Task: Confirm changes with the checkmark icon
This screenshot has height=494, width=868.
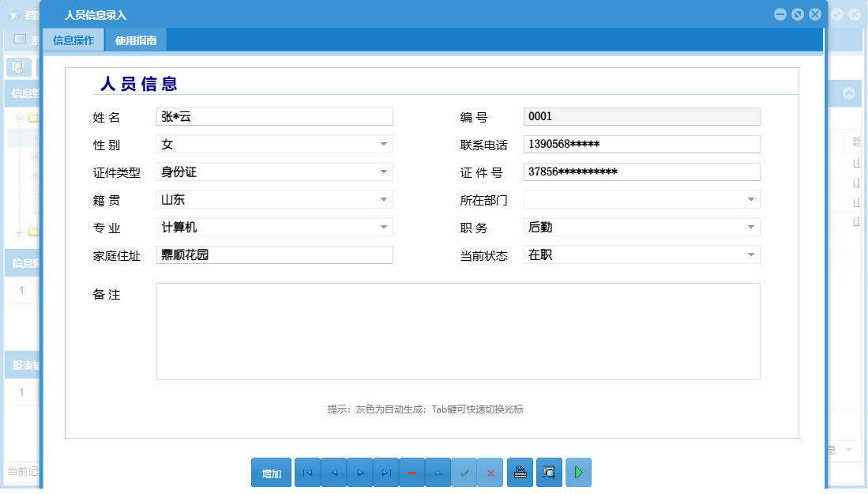Action: point(464,472)
